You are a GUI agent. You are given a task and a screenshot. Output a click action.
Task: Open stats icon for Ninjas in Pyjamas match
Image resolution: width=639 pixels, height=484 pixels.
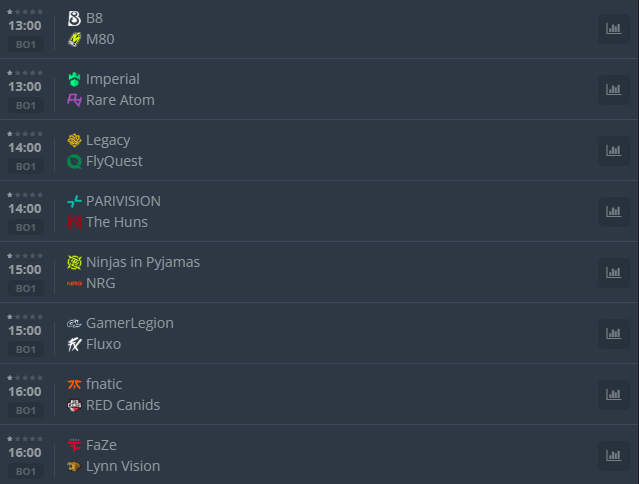tap(613, 273)
